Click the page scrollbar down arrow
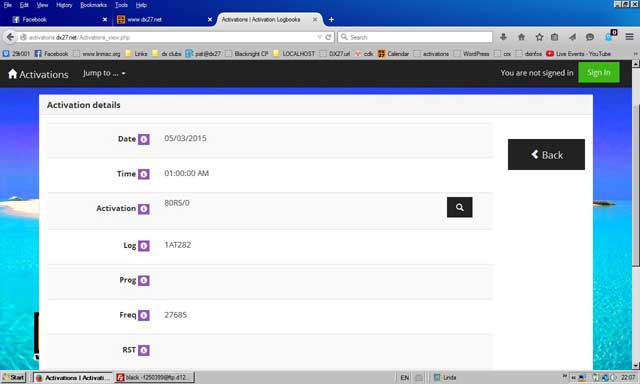Image resolution: width=640 pixels, height=384 pixels. [636, 366]
